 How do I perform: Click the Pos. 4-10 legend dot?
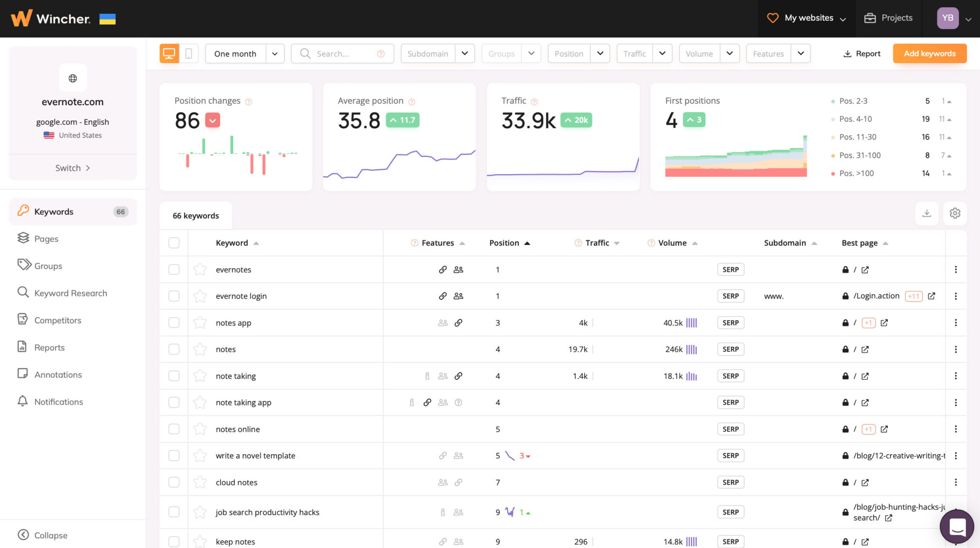(833, 119)
